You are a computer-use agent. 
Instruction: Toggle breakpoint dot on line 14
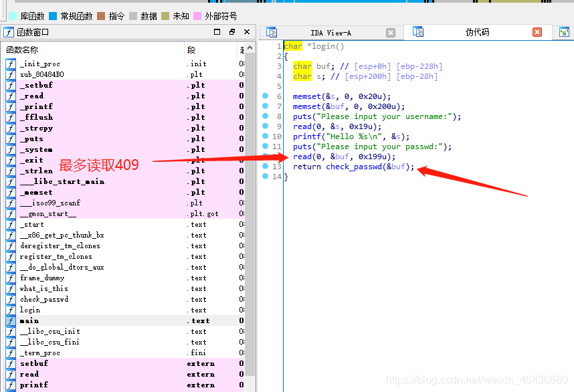(266, 176)
